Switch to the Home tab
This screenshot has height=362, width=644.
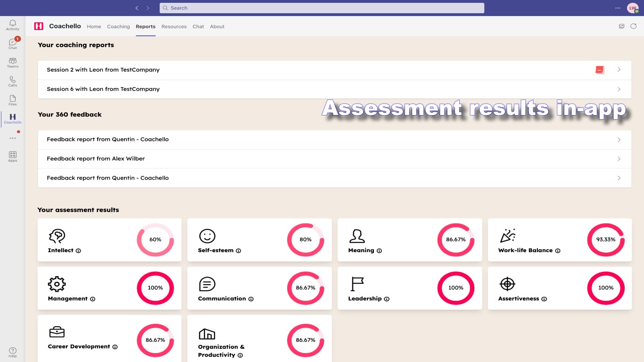pyautogui.click(x=94, y=26)
